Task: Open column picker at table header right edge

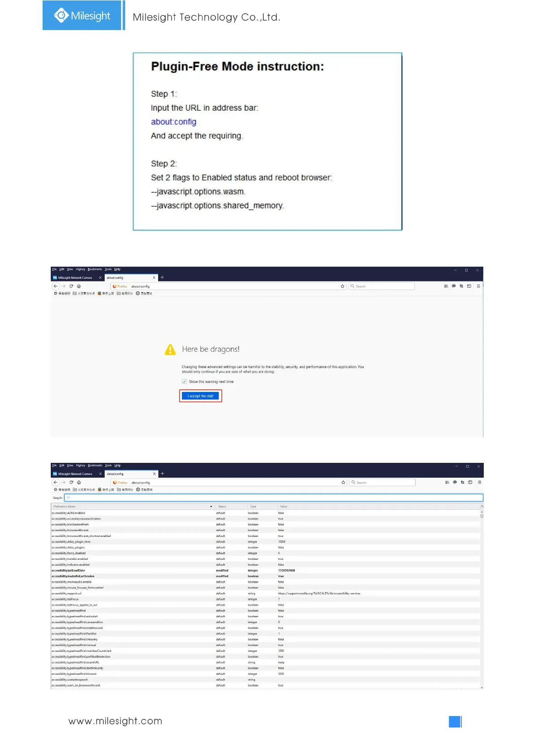Action: click(482, 506)
